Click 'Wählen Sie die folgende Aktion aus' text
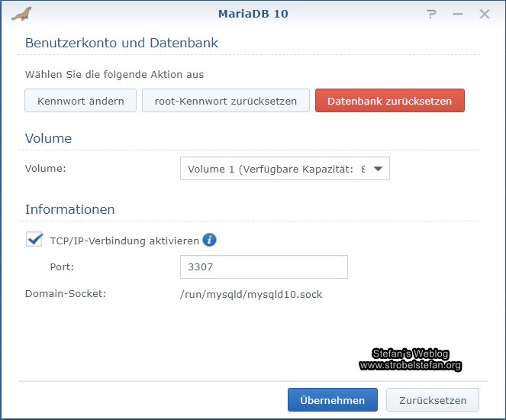 pos(114,75)
